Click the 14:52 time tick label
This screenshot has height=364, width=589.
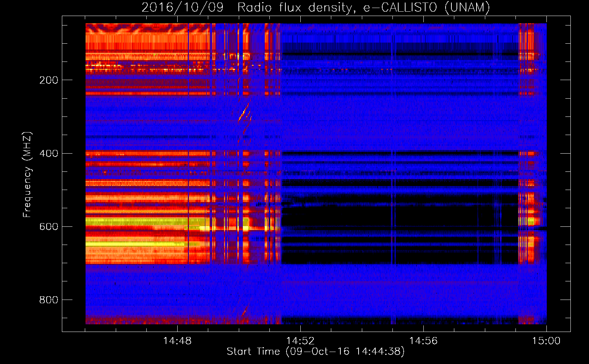(300, 341)
